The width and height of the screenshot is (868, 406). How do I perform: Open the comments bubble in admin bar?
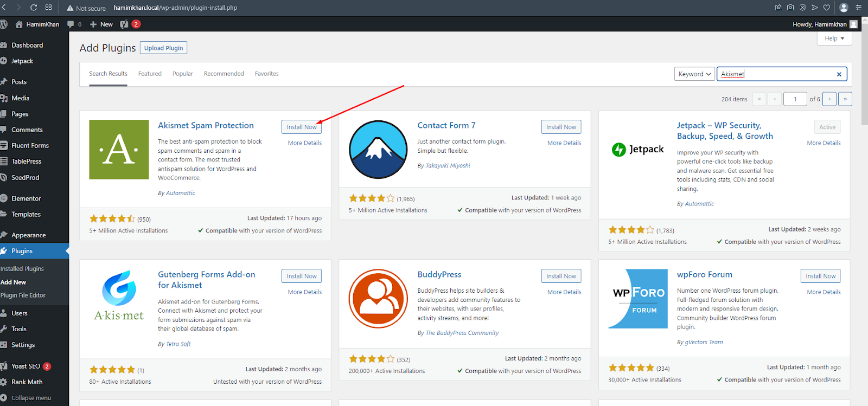tap(71, 24)
